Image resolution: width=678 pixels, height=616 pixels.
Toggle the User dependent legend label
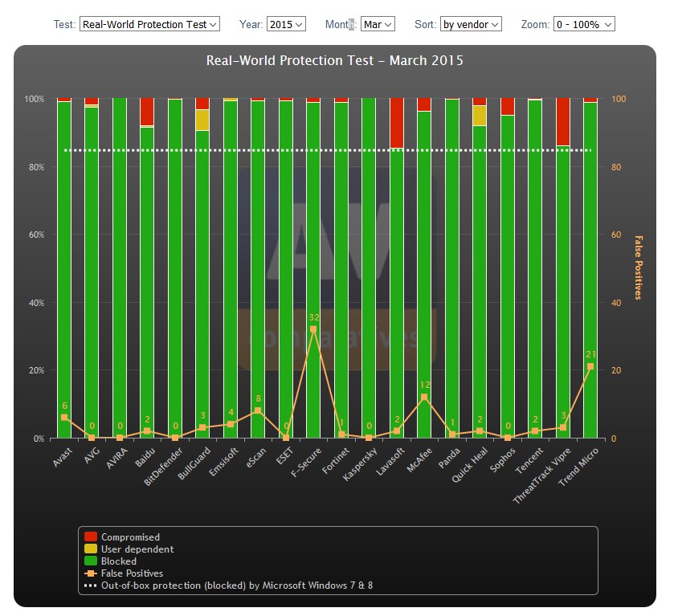click(x=137, y=549)
